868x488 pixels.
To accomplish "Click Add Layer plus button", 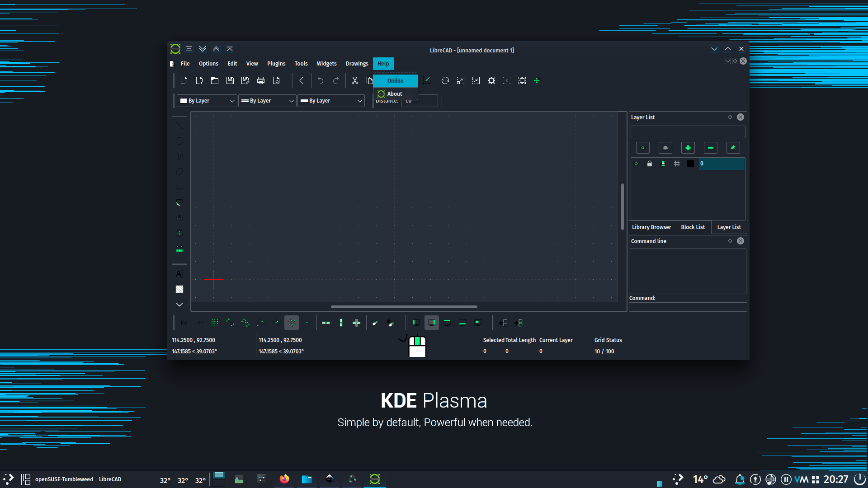I will click(x=688, y=148).
